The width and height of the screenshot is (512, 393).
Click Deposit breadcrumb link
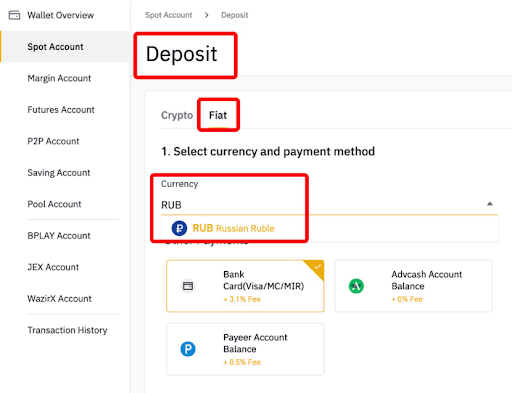[235, 15]
